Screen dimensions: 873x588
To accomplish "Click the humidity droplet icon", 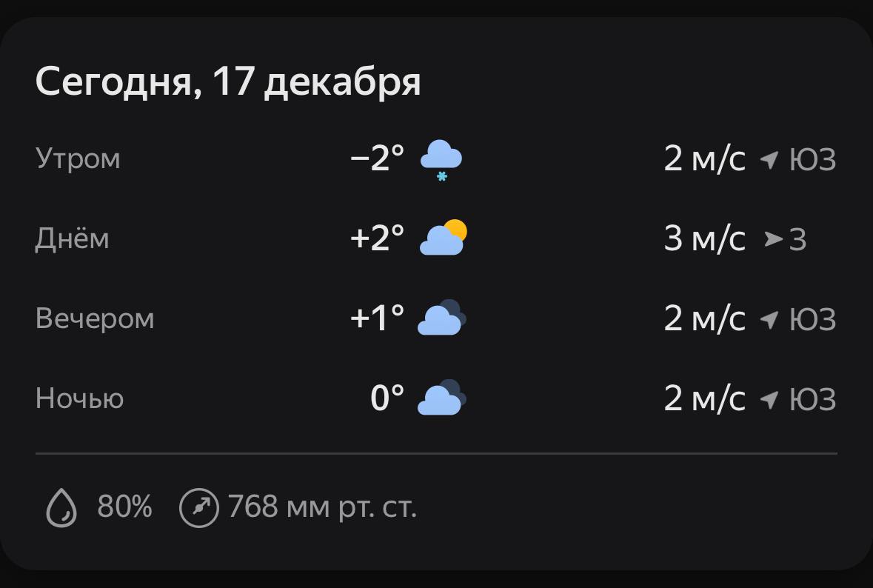I will tap(62, 508).
